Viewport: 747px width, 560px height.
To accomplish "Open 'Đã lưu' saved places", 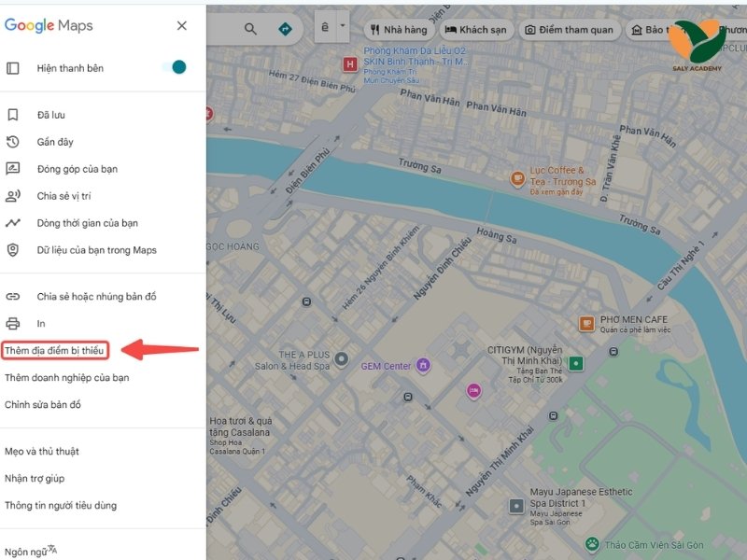I will (x=51, y=115).
